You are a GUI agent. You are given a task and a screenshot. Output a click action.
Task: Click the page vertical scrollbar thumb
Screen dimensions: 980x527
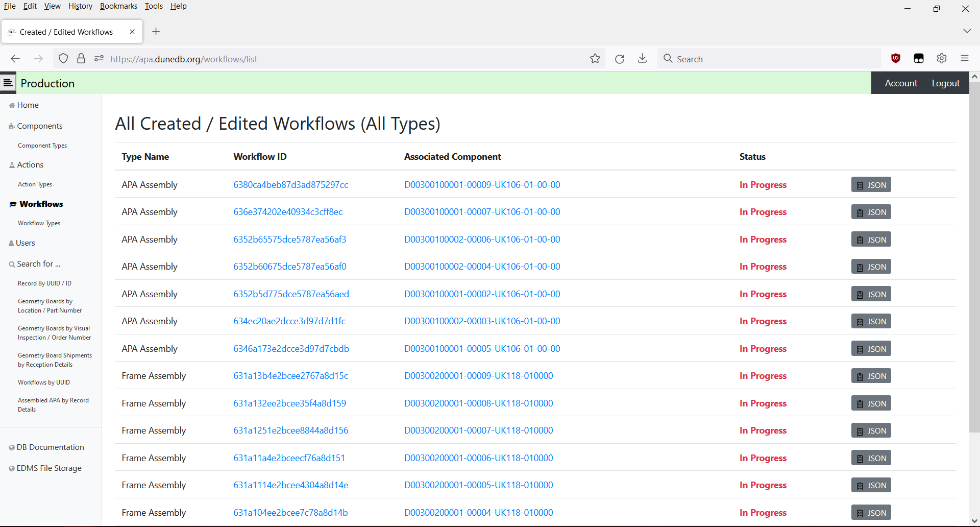click(x=974, y=257)
